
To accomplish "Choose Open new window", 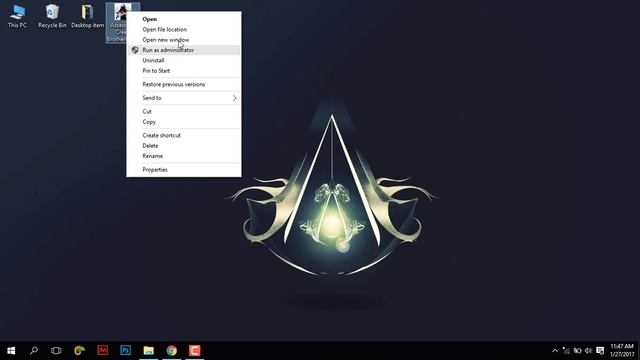I will pyautogui.click(x=183, y=40).
